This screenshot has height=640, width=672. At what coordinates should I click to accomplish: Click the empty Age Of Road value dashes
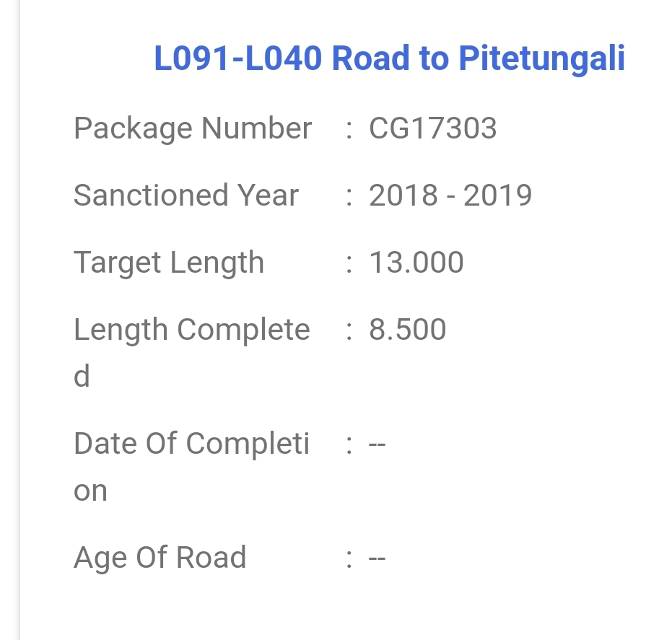pyautogui.click(x=377, y=558)
